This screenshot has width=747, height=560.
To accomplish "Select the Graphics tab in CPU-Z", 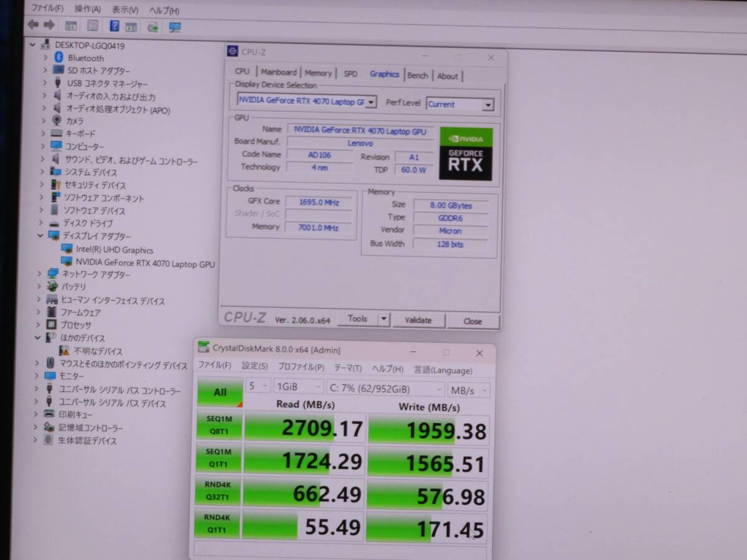I will coord(384,74).
